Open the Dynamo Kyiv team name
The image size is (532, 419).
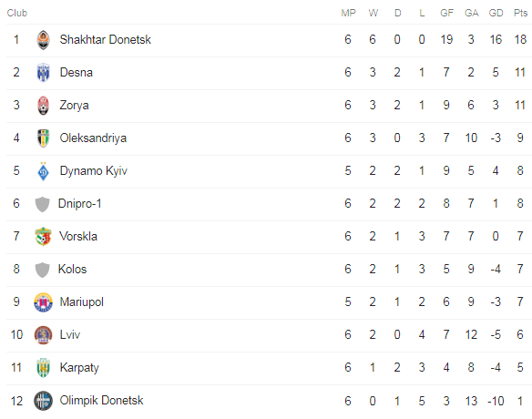tap(93, 171)
